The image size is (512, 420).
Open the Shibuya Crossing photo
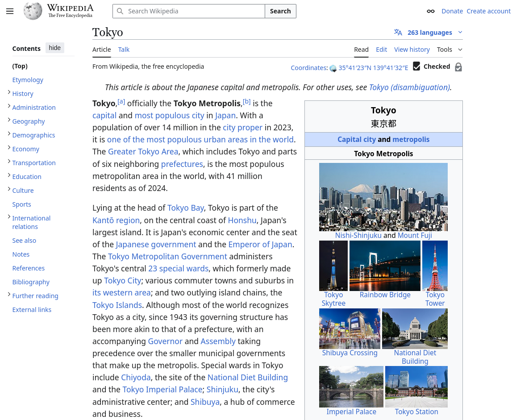point(350,329)
